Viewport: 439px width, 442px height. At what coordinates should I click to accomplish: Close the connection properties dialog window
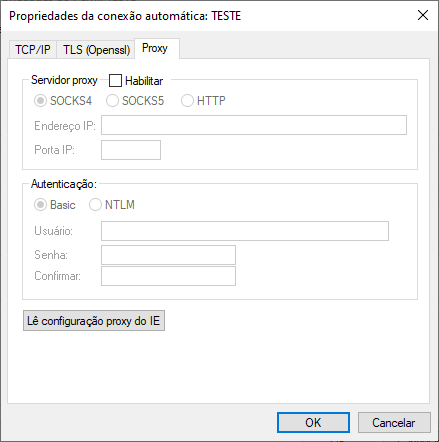point(423,15)
